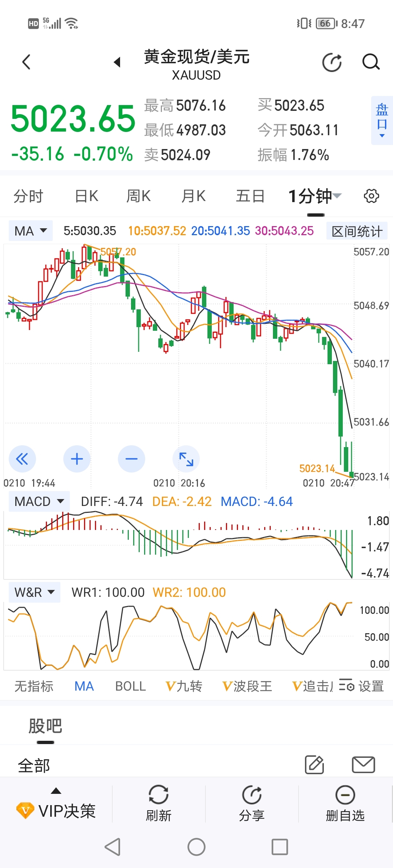Tap Android back navigation button
This screenshot has width=393, height=868.
coord(112,847)
